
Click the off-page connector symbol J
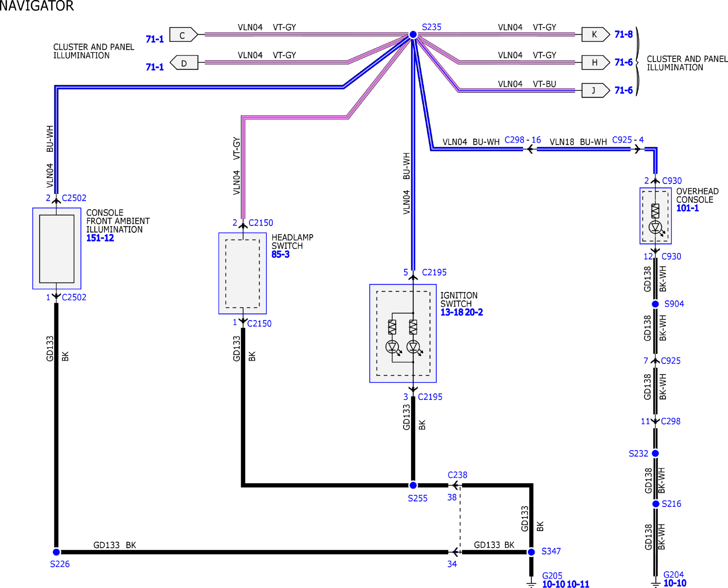[x=596, y=91]
